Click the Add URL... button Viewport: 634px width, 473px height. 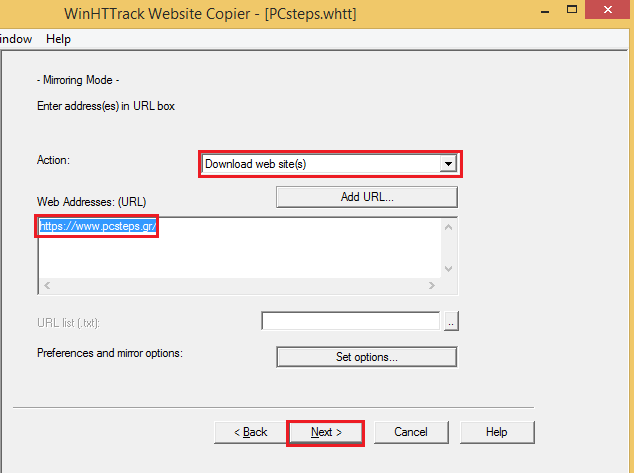(367, 197)
